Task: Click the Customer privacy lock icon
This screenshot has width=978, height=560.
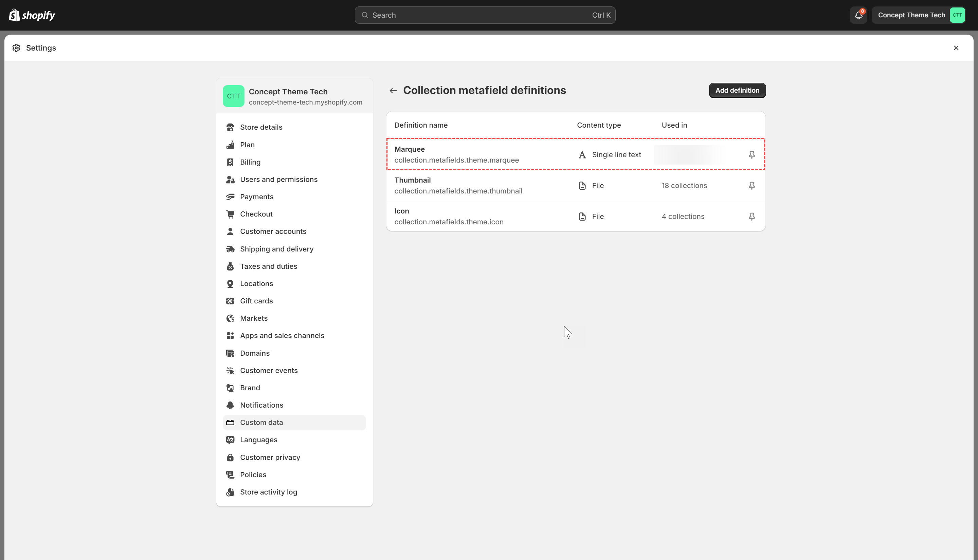Action: [230, 457]
